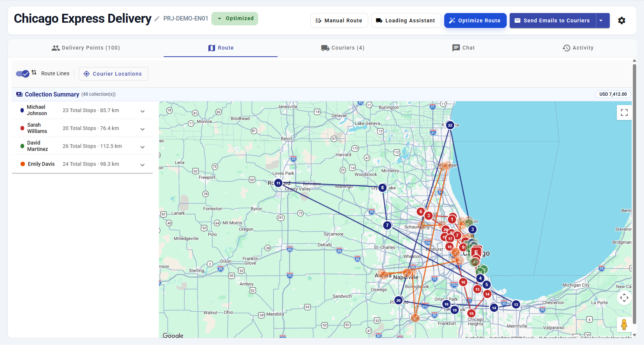Open Send Emails dropdown arrow
The image size is (644, 345).
(602, 20)
